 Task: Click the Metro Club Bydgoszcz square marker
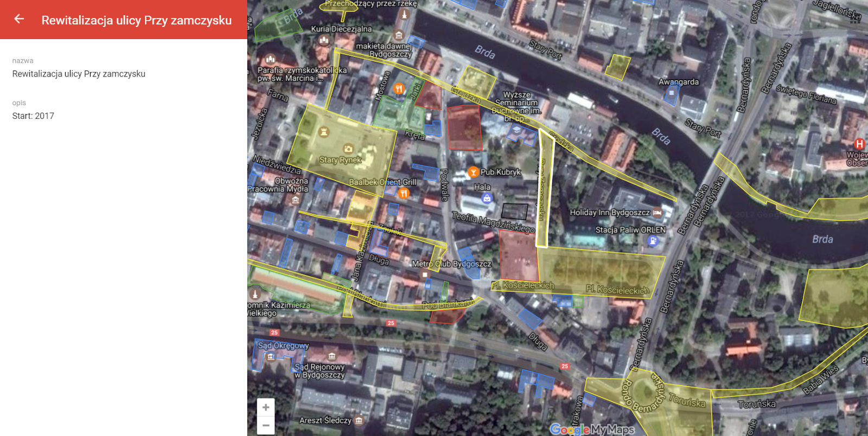tap(425, 275)
